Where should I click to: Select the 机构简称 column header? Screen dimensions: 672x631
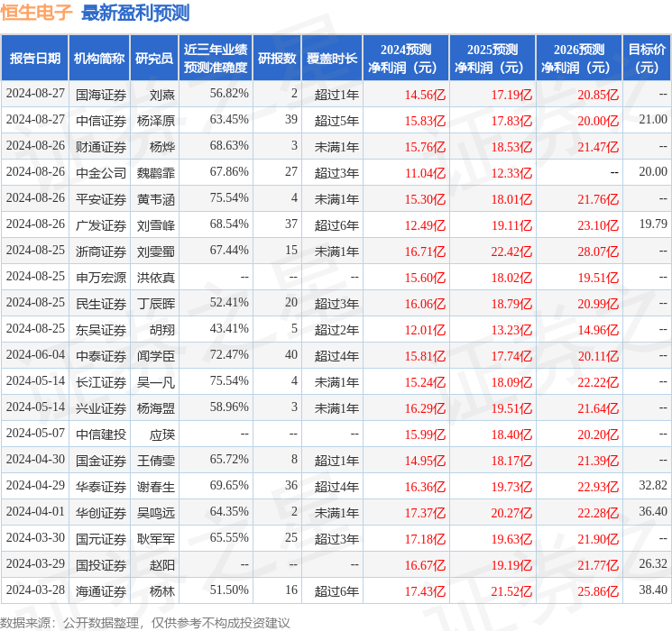click(x=99, y=58)
